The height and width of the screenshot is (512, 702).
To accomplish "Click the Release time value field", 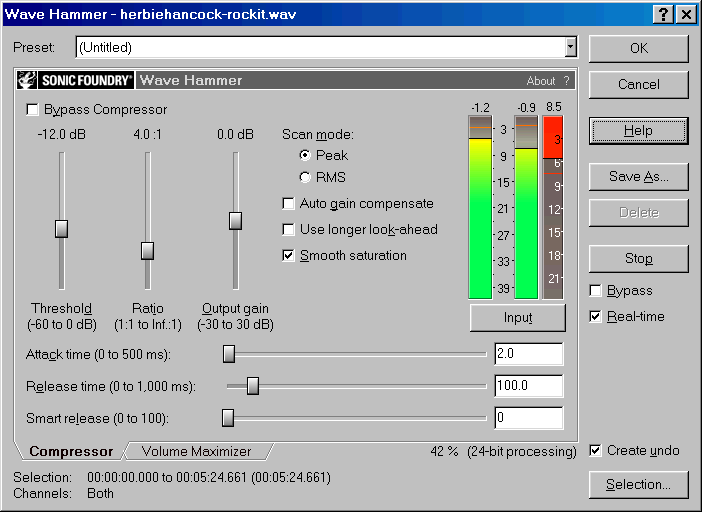I will 529,386.
